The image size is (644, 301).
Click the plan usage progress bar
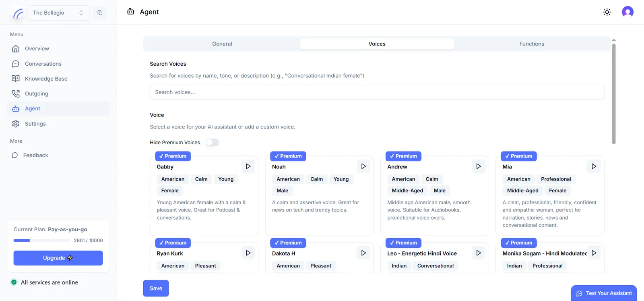(x=42, y=241)
